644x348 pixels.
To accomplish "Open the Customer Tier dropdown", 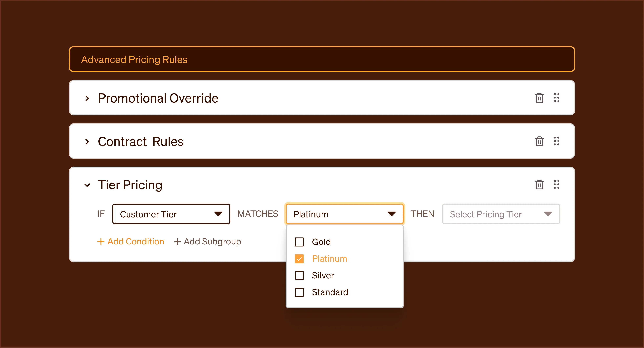I will (171, 214).
